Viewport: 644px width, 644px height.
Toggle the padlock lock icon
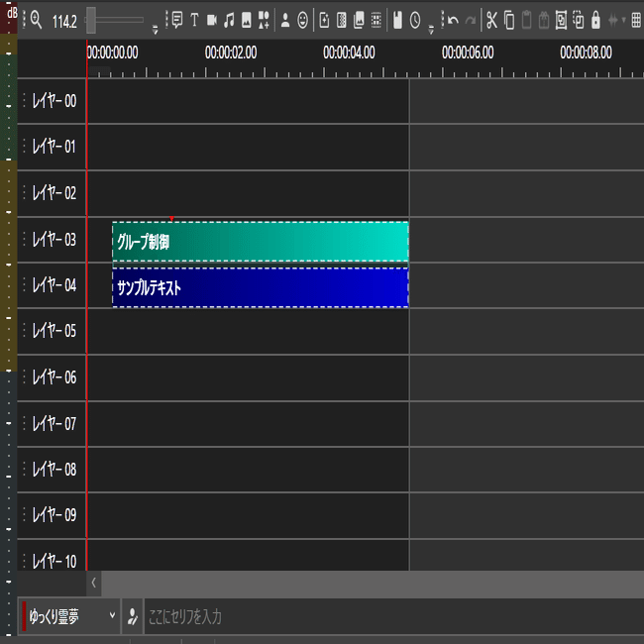pyautogui.click(x=595, y=20)
